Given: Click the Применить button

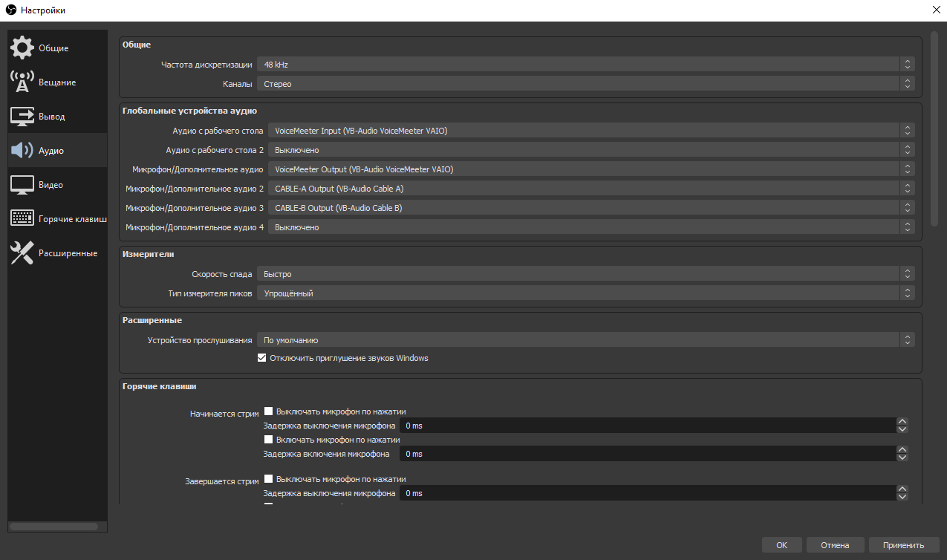Looking at the screenshot, I should [903, 545].
